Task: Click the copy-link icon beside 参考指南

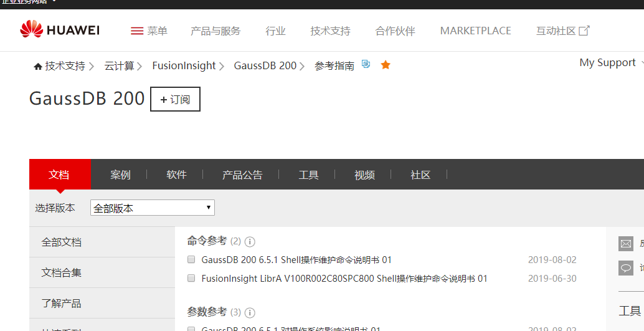Action: (366, 64)
